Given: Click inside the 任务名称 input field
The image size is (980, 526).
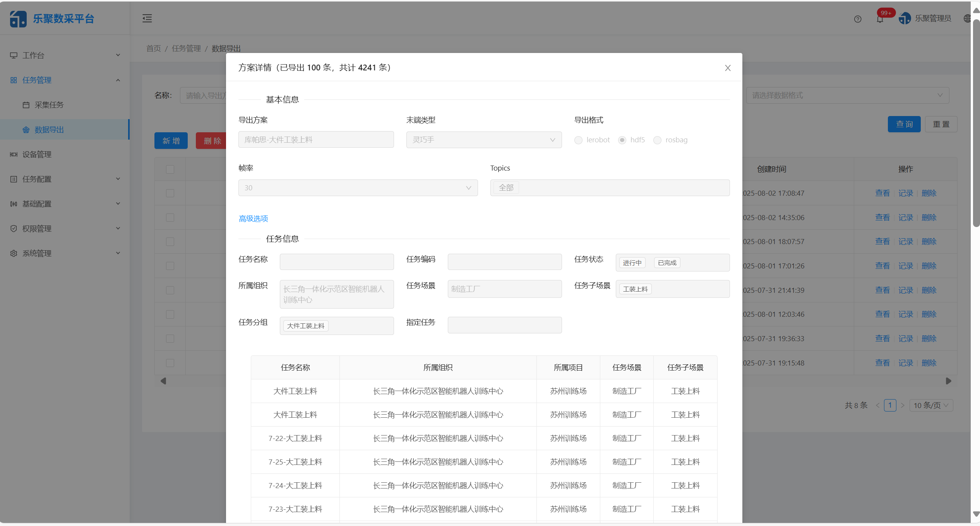Looking at the screenshot, I should tap(336, 261).
